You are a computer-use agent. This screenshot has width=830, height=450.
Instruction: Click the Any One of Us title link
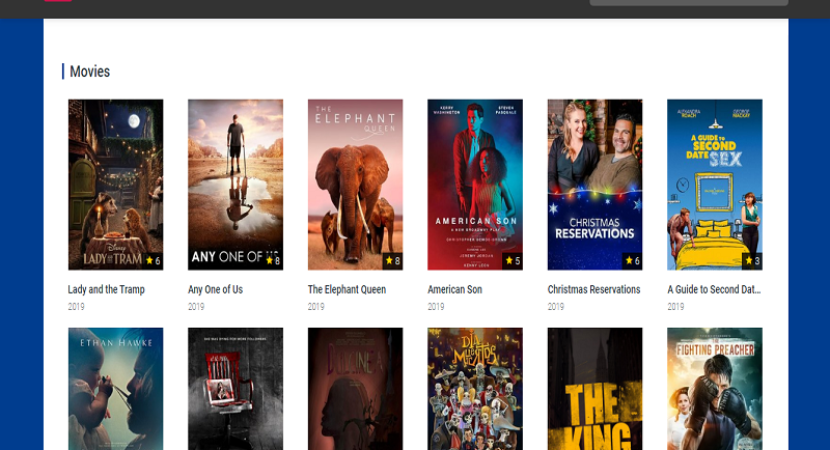[x=215, y=290]
